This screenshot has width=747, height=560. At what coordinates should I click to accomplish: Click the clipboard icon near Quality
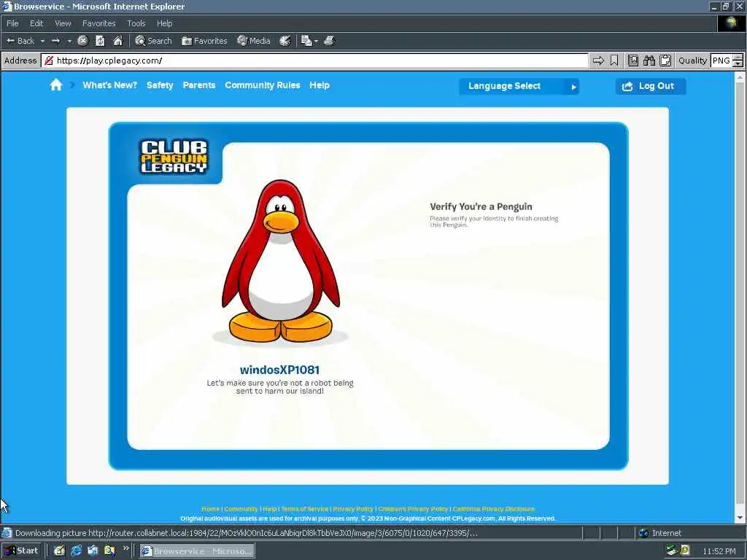click(x=665, y=61)
